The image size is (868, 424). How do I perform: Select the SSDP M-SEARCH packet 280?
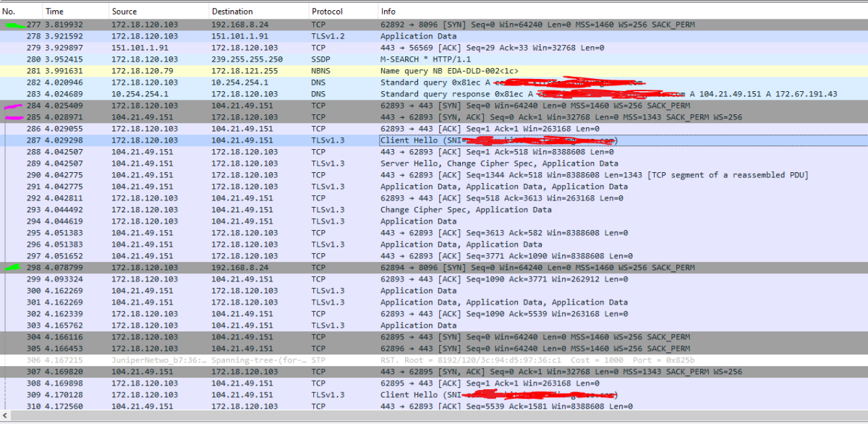tap(434, 59)
